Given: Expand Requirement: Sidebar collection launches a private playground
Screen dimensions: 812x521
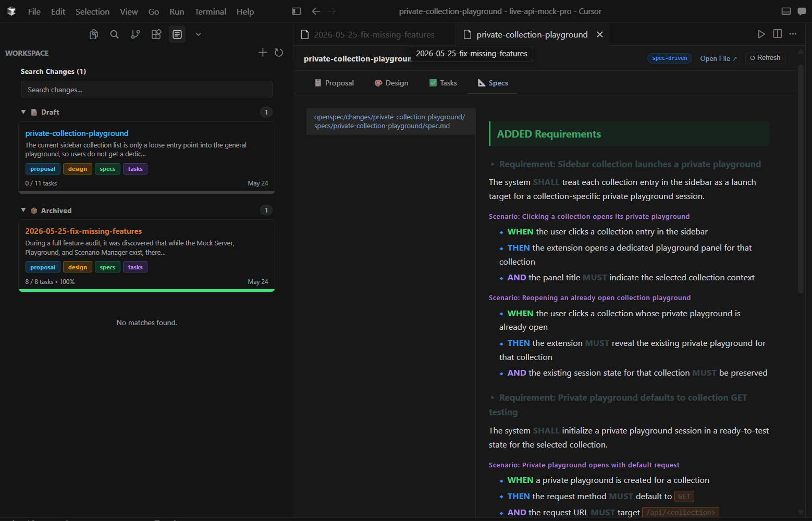Looking at the screenshot, I should pos(625,164).
